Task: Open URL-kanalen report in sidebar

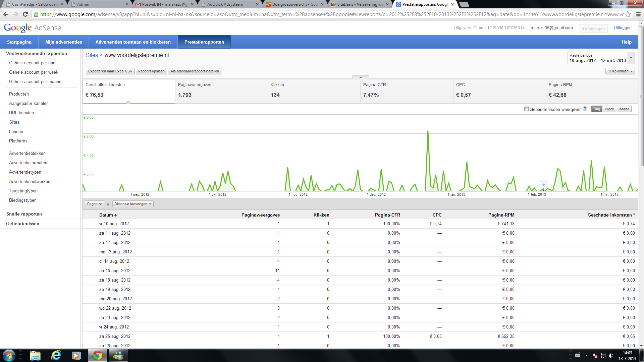Action: point(21,113)
